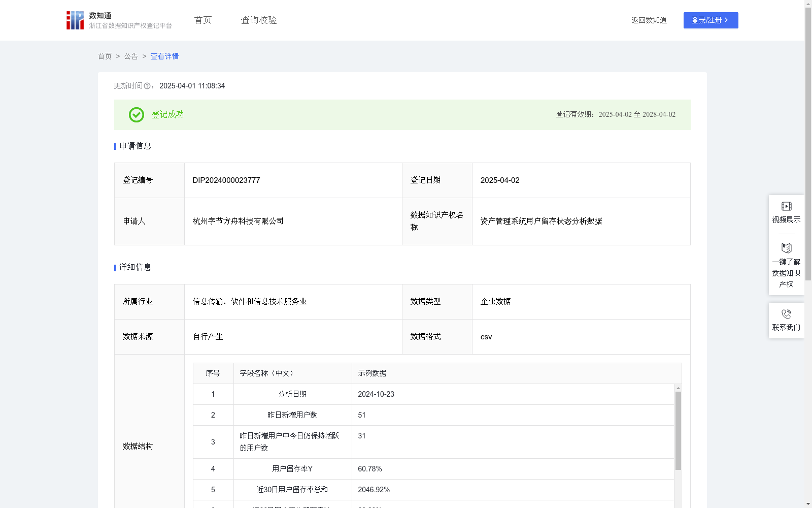This screenshot has height=508, width=812.
Task: Click the registration number DIP2024000023777
Action: pos(226,180)
